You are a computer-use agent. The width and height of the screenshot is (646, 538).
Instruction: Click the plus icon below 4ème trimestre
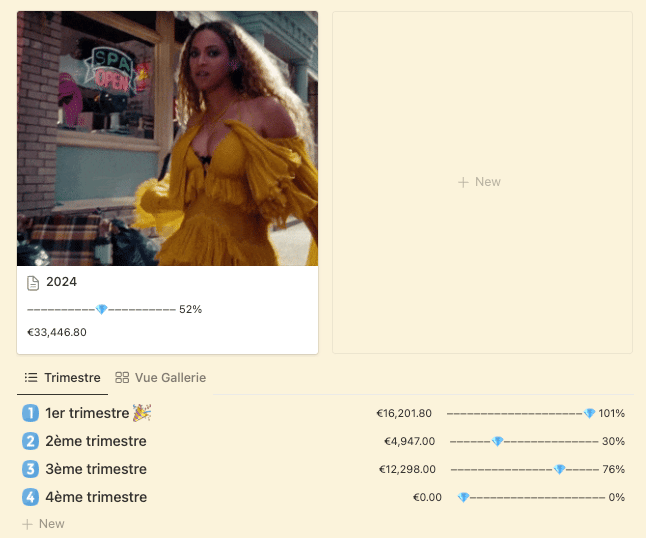pos(27,524)
